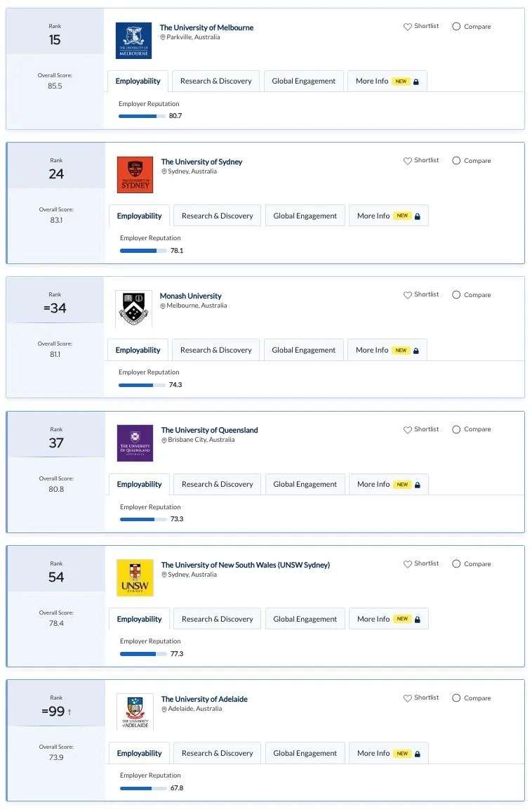Open The University of New South Wales link

246,565
